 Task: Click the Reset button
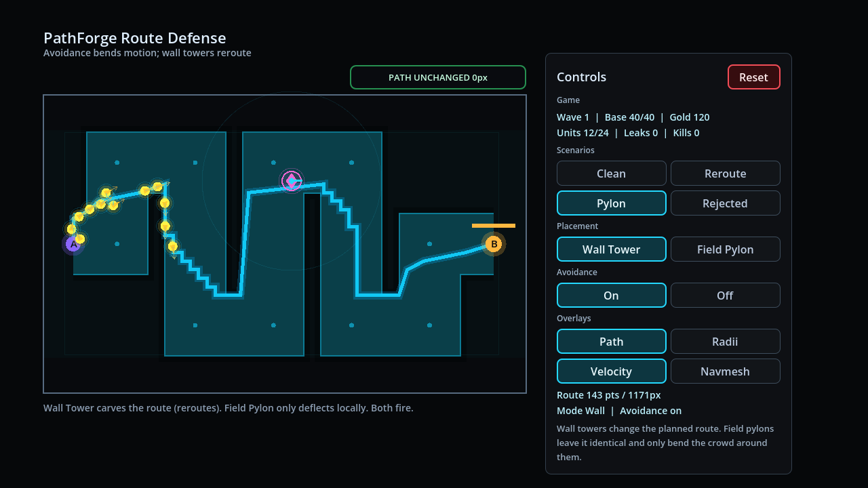[753, 77]
